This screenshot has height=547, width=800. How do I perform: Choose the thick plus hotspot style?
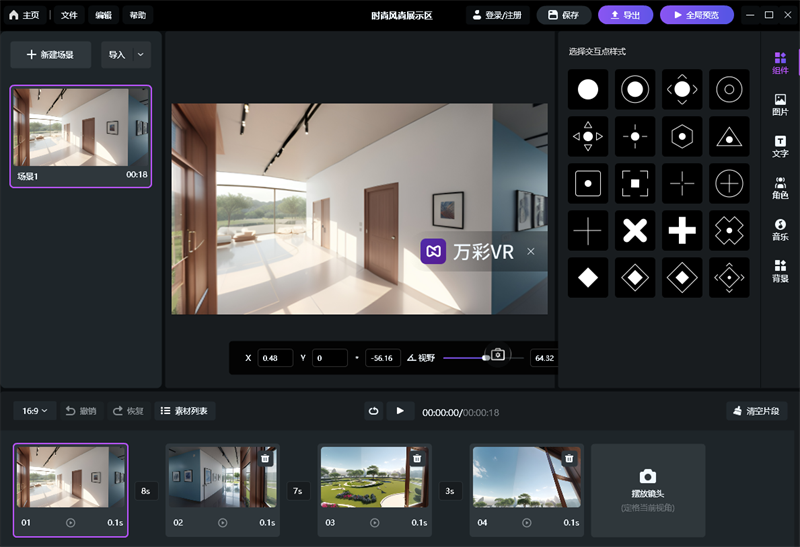pyautogui.click(x=682, y=230)
